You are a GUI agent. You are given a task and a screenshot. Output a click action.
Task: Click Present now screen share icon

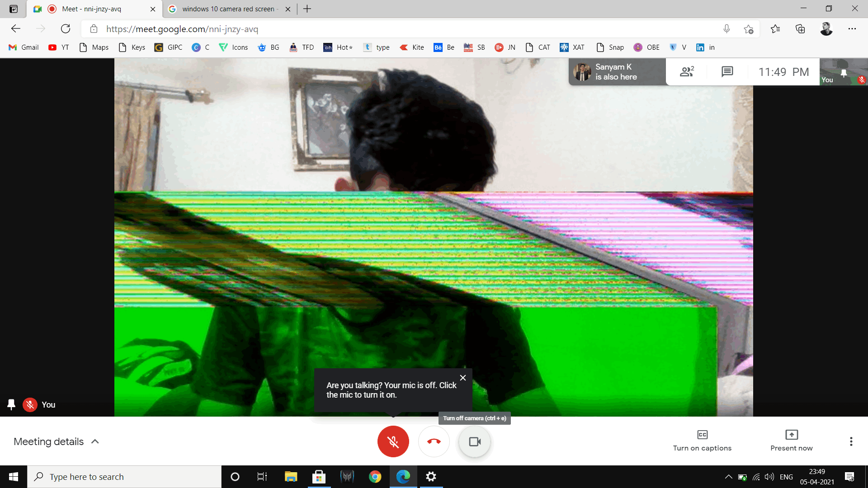coord(791,435)
